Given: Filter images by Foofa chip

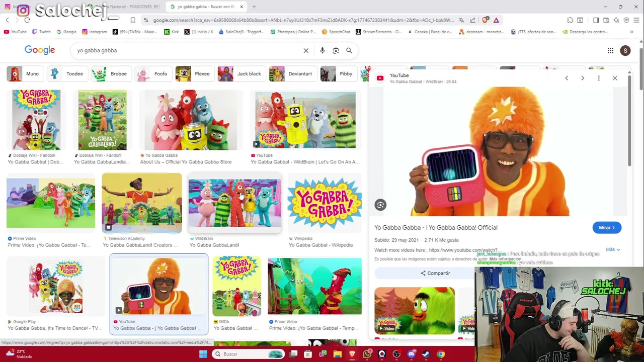Looking at the screenshot, I should [x=152, y=74].
